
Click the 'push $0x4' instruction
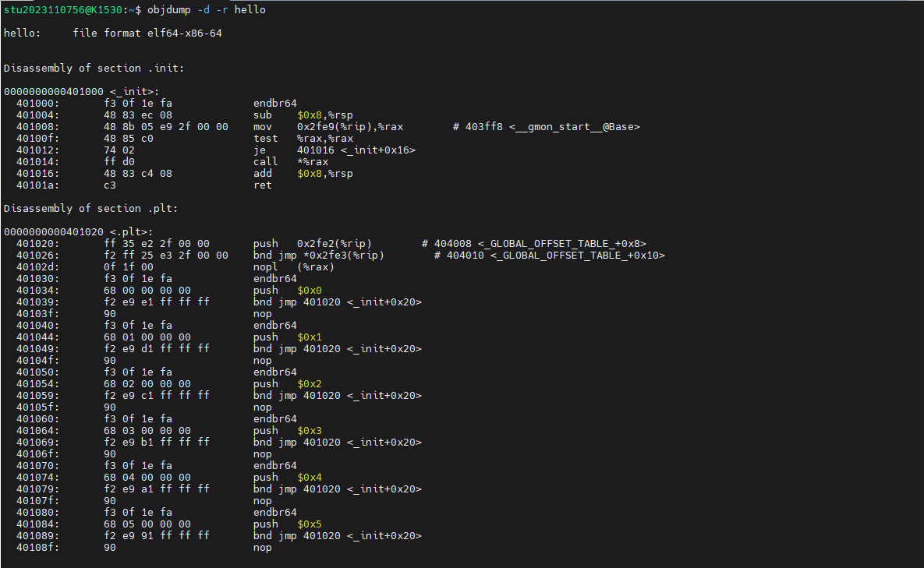pos(288,478)
